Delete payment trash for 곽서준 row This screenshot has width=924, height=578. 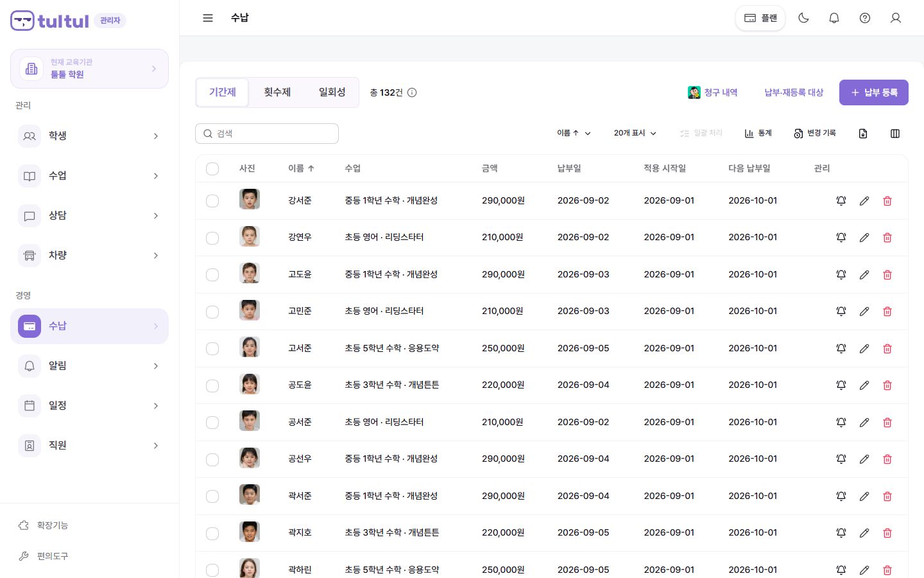click(887, 496)
